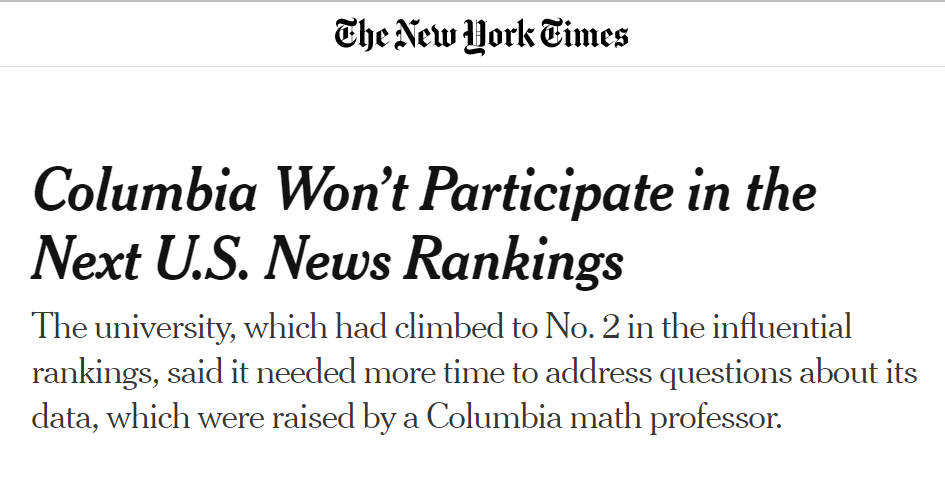The width and height of the screenshot is (945, 482).
Task: Open the Columbia rankings headline
Action: pos(424,225)
